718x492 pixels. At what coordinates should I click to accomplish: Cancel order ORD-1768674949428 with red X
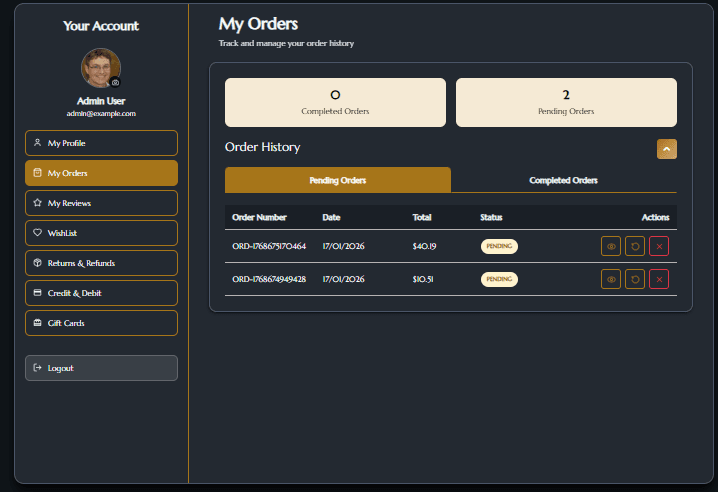[659, 279]
